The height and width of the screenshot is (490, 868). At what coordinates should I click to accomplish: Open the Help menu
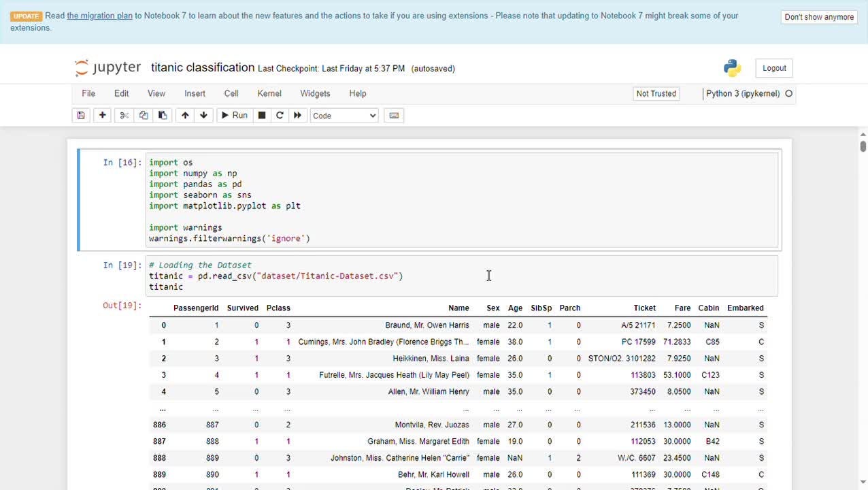tap(358, 94)
